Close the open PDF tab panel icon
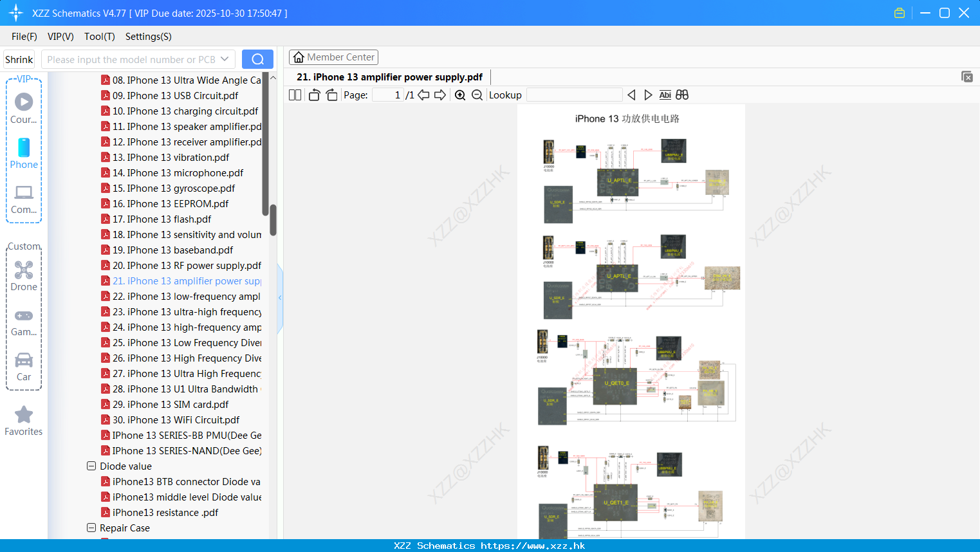Image resolution: width=980 pixels, height=552 pixels. coord(966,77)
